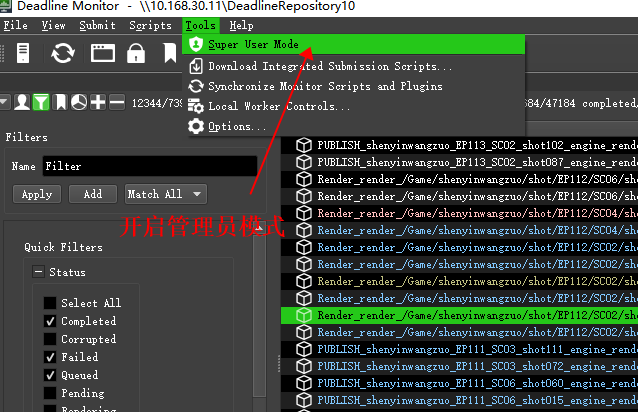Click the server tower icon in toolbar
638x412 pixels.
click(x=23, y=53)
